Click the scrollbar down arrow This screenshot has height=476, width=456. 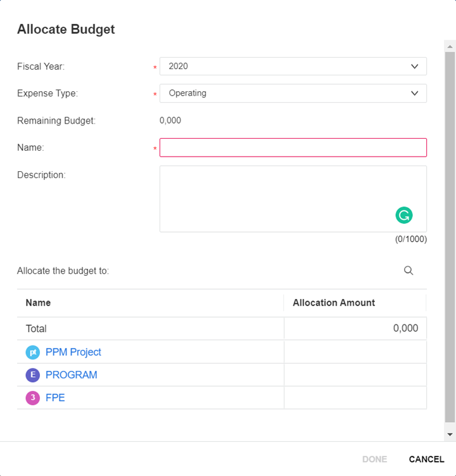(450, 435)
